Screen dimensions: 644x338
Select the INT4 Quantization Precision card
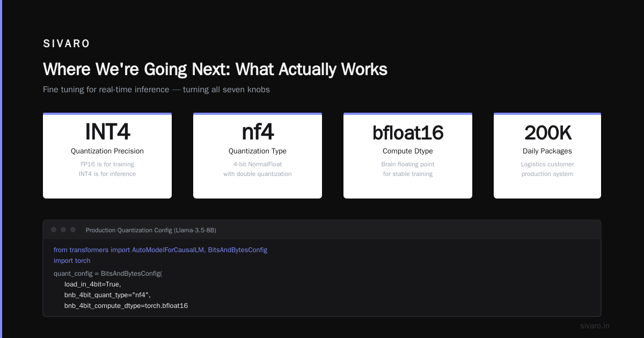(x=107, y=156)
